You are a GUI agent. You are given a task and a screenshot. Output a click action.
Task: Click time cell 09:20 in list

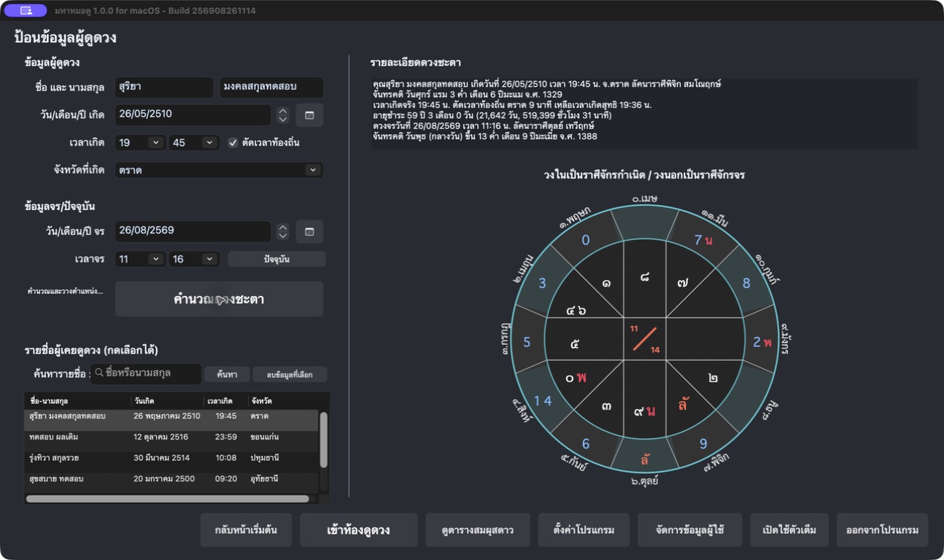click(226, 479)
